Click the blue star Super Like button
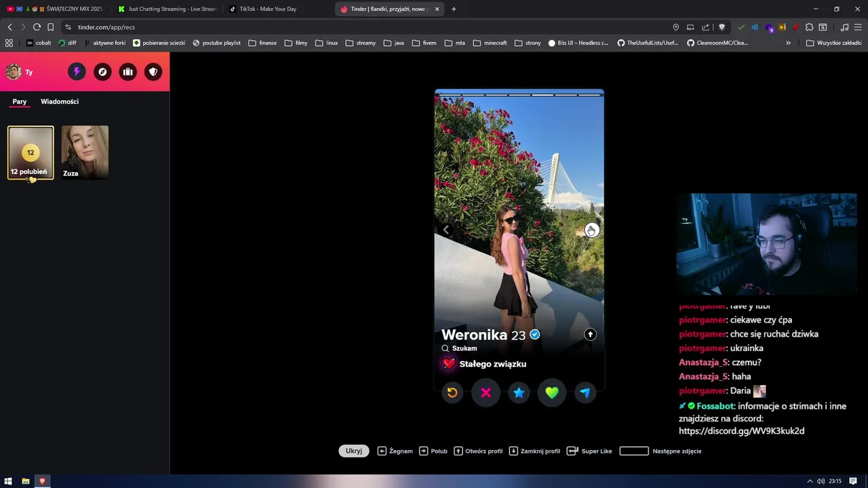Screen dimensions: 868x488 click(x=519, y=392)
